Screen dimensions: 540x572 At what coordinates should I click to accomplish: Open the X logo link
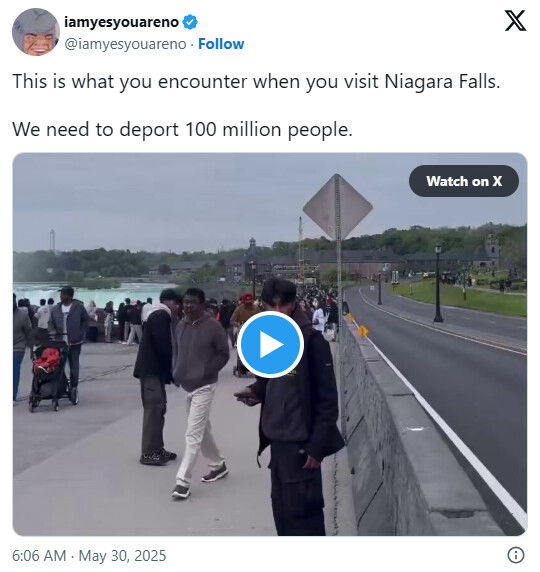tap(515, 21)
